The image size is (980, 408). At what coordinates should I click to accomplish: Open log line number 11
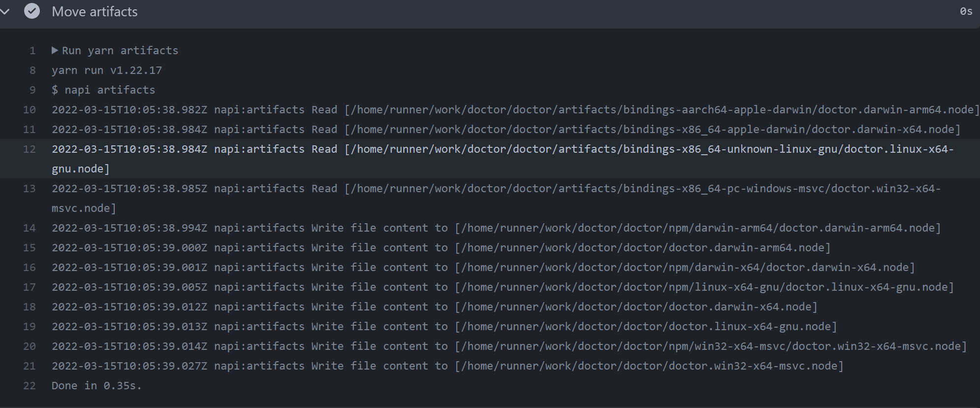click(x=30, y=129)
